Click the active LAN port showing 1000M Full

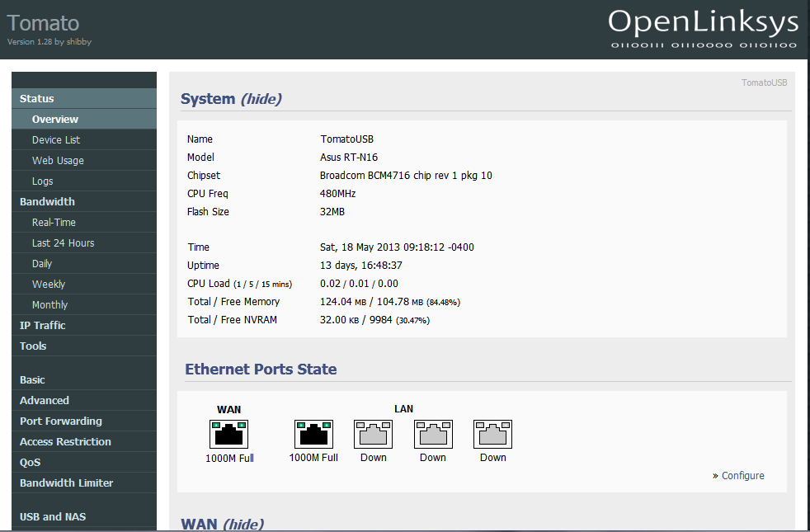[x=313, y=434]
